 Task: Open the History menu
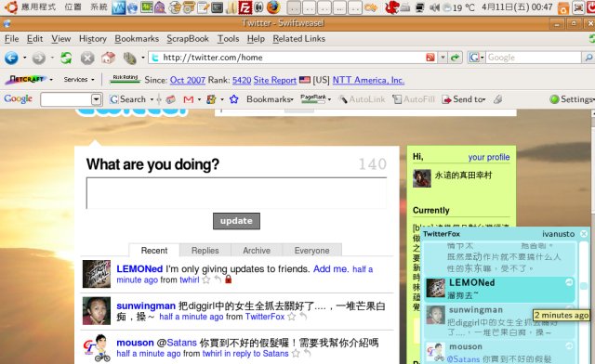pos(93,39)
